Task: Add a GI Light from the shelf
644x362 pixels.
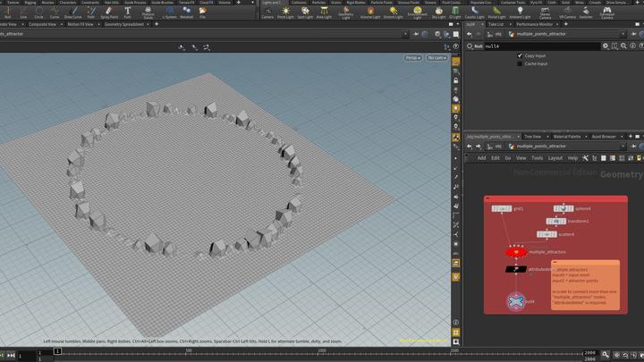Action: (x=455, y=13)
